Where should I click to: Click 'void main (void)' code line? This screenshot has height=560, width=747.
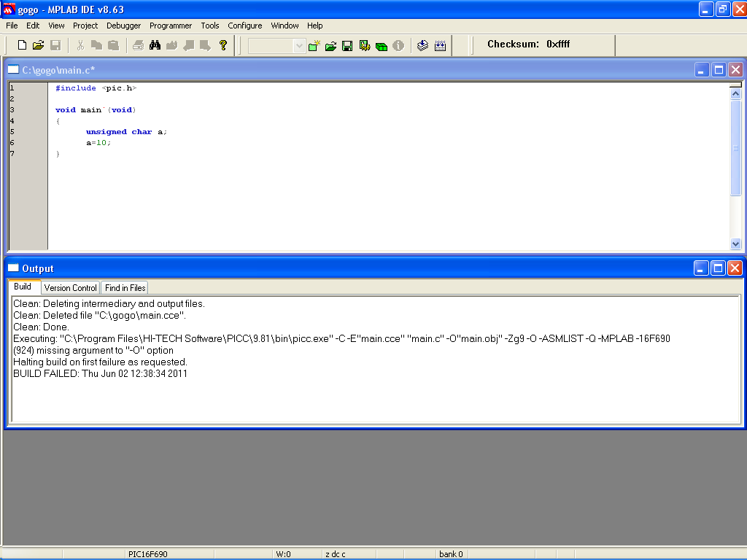coord(96,110)
